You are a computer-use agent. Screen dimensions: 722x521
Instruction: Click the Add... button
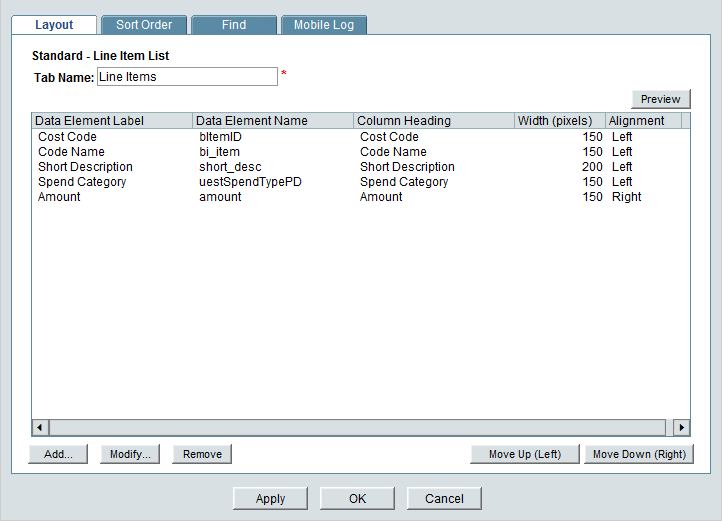click(58, 454)
